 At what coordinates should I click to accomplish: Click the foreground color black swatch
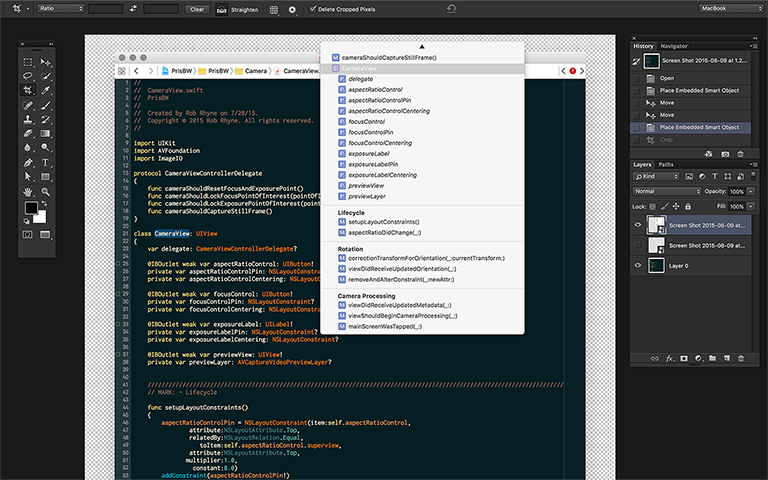click(x=31, y=208)
